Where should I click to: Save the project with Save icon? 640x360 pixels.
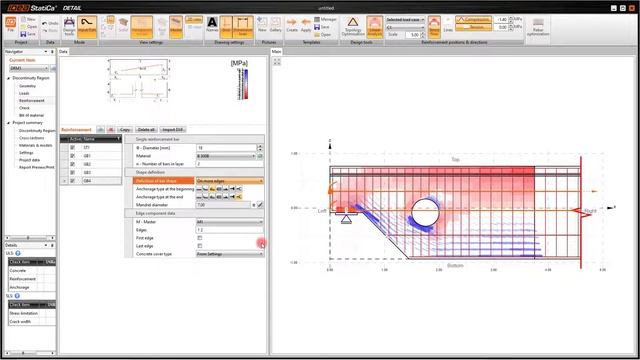pyautogui.click(x=28, y=34)
